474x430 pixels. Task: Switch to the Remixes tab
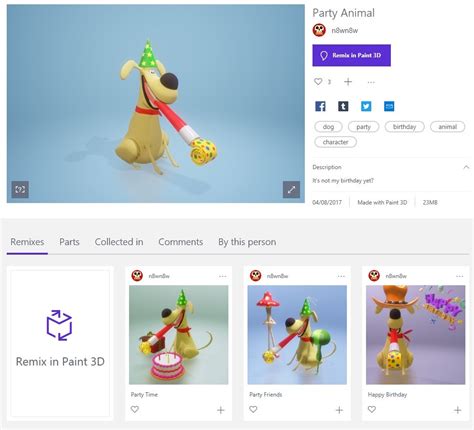(x=27, y=242)
